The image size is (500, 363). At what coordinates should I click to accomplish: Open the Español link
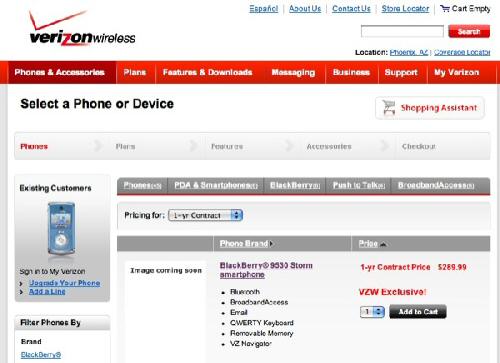pyautogui.click(x=264, y=9)
